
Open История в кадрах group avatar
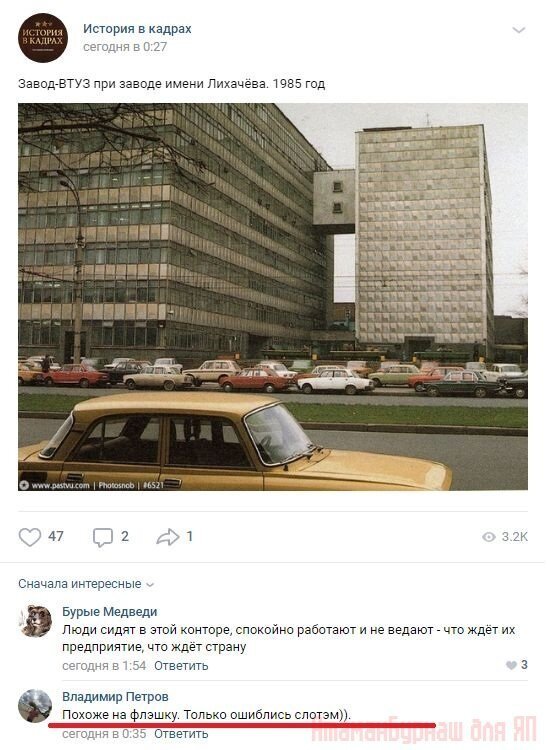(43, 38)
